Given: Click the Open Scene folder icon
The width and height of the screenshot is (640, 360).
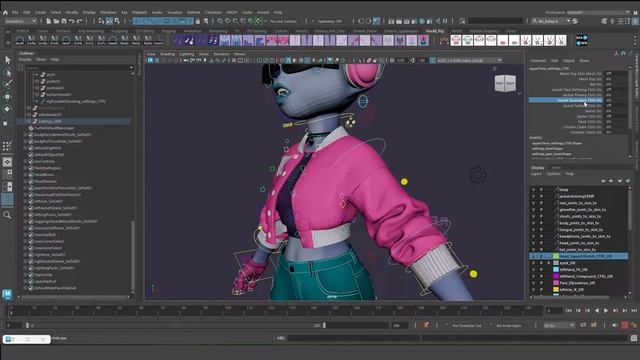Looking at the screenshot, I should pyautogui.click(x=56, y=21).
